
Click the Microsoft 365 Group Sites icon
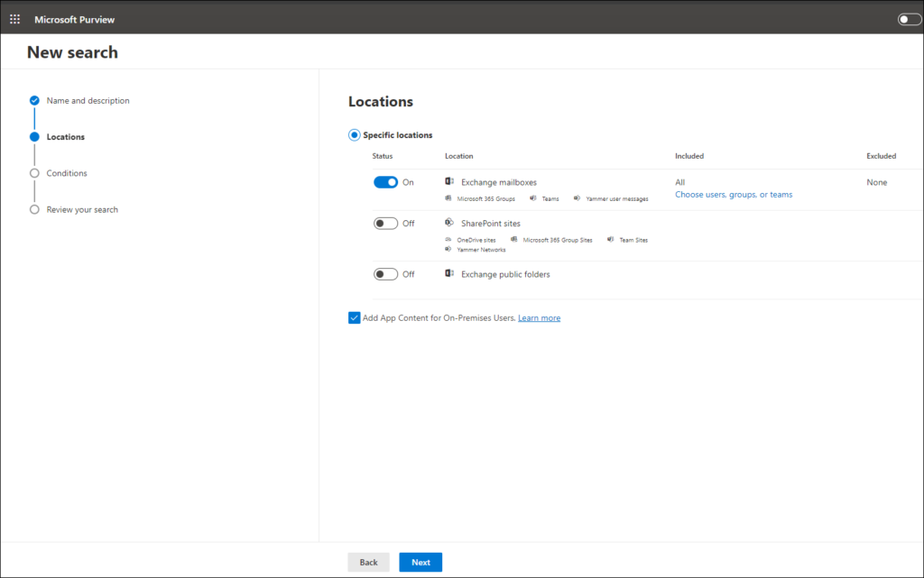pyautogui.click(x=513, y=240)
